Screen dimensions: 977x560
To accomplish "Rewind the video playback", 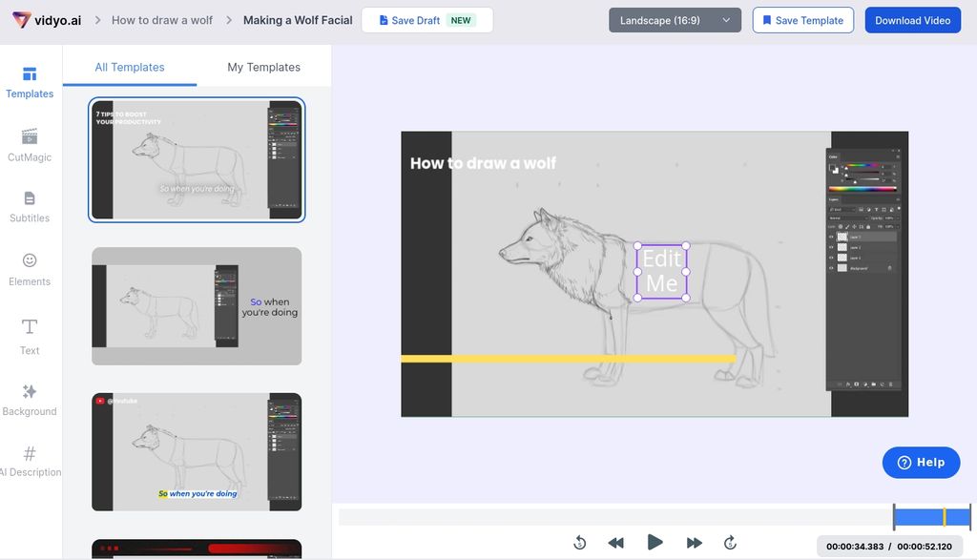I will [x=617, y=542].
